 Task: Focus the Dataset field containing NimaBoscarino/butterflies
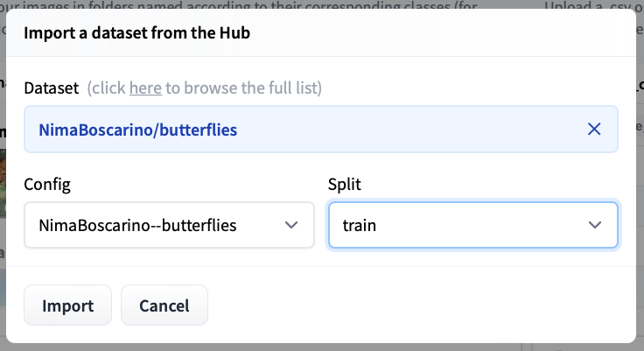297,130
